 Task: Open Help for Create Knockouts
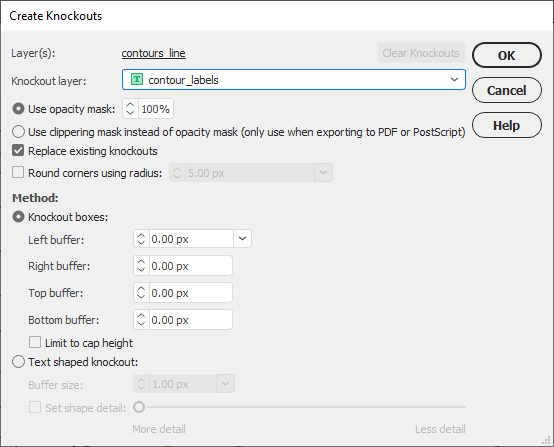[x=507, y=125]
